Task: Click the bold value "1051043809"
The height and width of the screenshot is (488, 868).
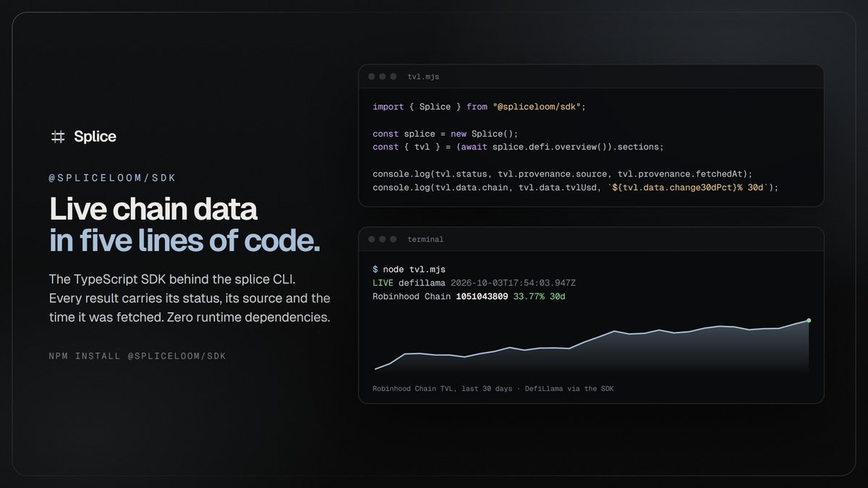Action: pyautogui.click(x=482, y=296)
